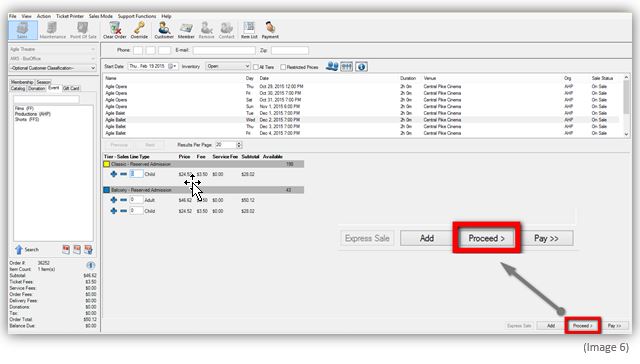The width and height of the screenshot is (640, 364).
Task: Open the Payment icon
Action: pyautogui.click(x=270, y=30)
